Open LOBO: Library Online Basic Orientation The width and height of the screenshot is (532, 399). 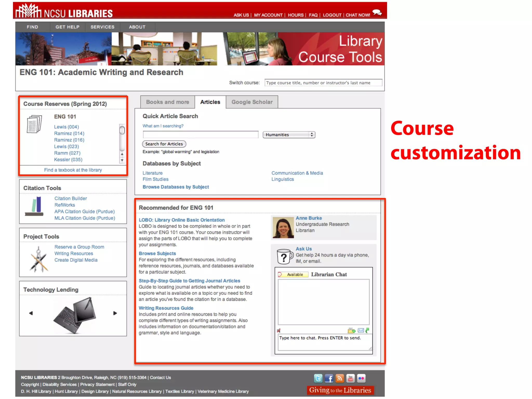(182, 220)
